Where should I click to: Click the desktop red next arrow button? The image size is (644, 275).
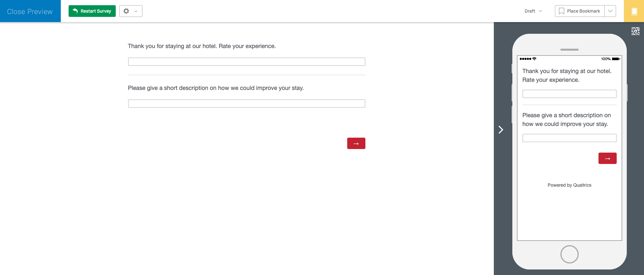click(x=356, y=143)
